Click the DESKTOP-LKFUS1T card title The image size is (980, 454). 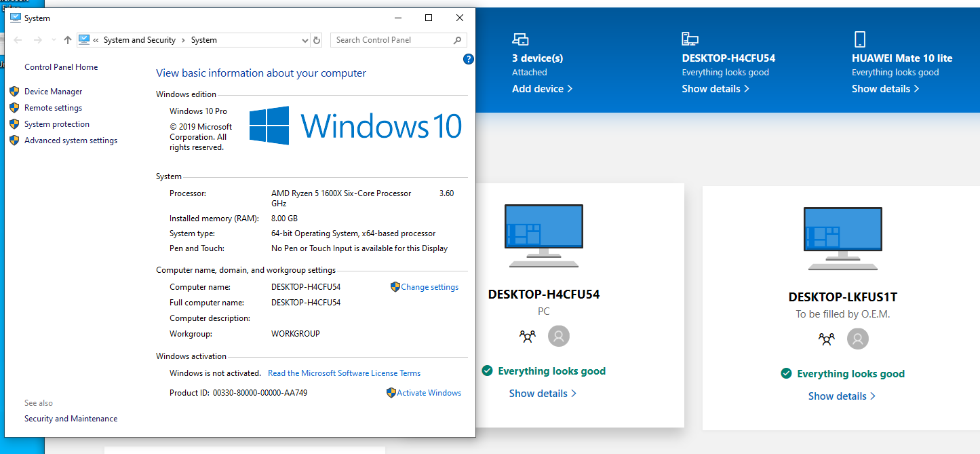click(842, 297)
